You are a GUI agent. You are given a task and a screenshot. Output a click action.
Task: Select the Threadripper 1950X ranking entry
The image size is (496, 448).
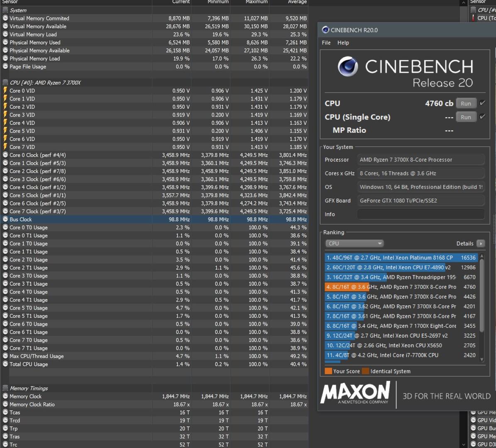coord(401,277)
